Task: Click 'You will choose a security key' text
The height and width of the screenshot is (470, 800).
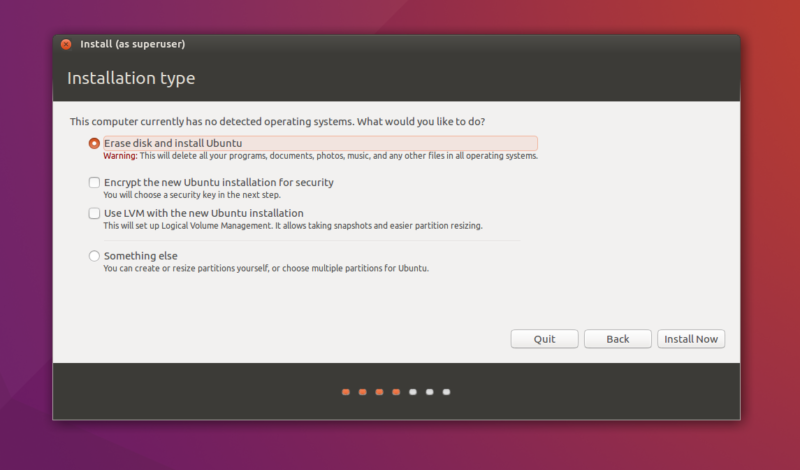Action: (192, 195)
